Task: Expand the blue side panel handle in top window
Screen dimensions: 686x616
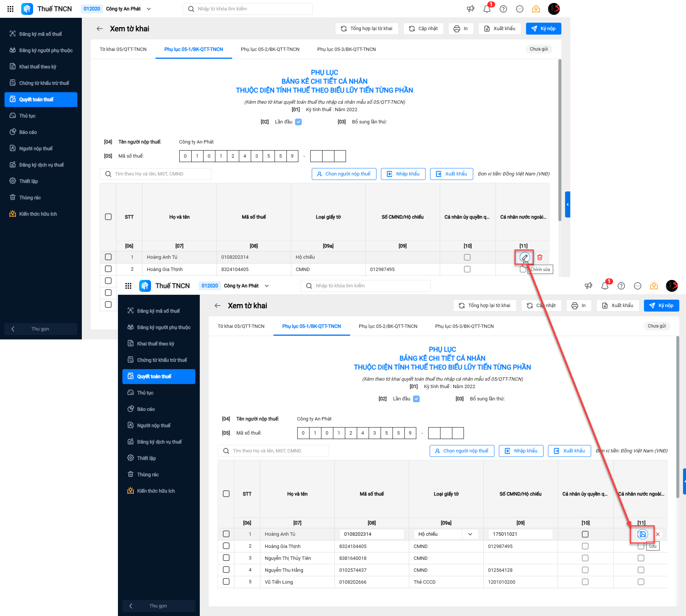Action: [x=568, y=204]
